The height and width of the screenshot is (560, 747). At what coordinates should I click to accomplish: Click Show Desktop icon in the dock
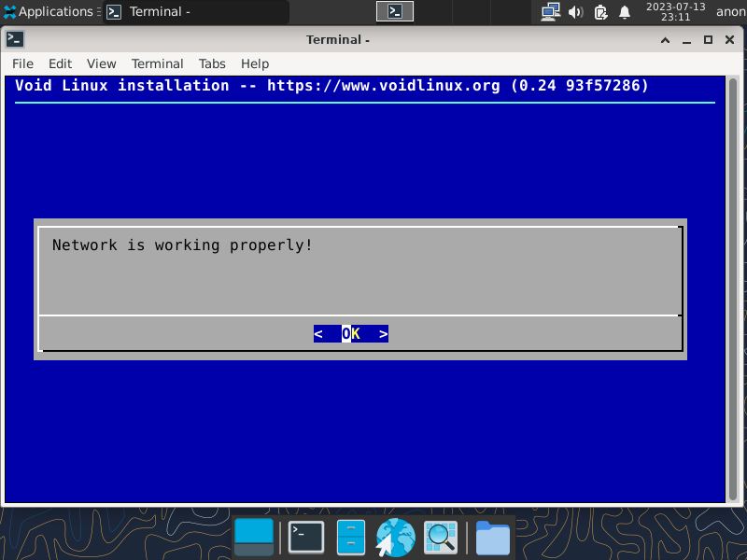click(254, 538)
